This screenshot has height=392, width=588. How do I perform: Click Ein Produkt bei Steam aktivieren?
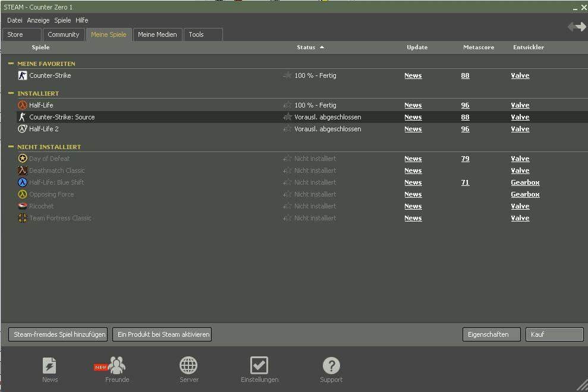click(162, 334)
